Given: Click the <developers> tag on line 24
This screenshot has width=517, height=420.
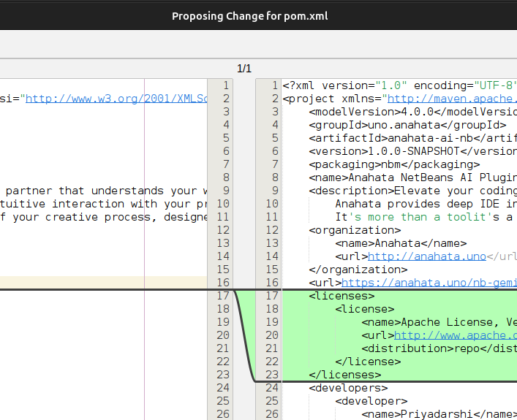Looking at the screenshot, I should [348, 388].
